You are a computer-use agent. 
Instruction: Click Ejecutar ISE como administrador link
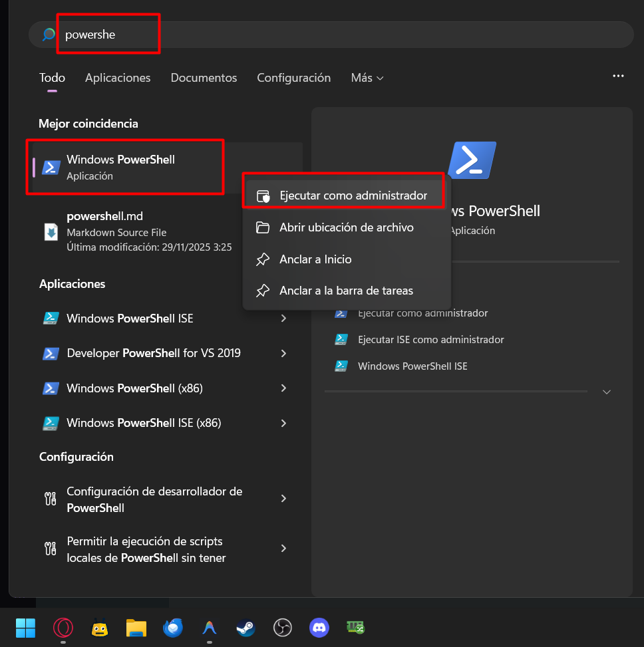[x=430, y=339]
